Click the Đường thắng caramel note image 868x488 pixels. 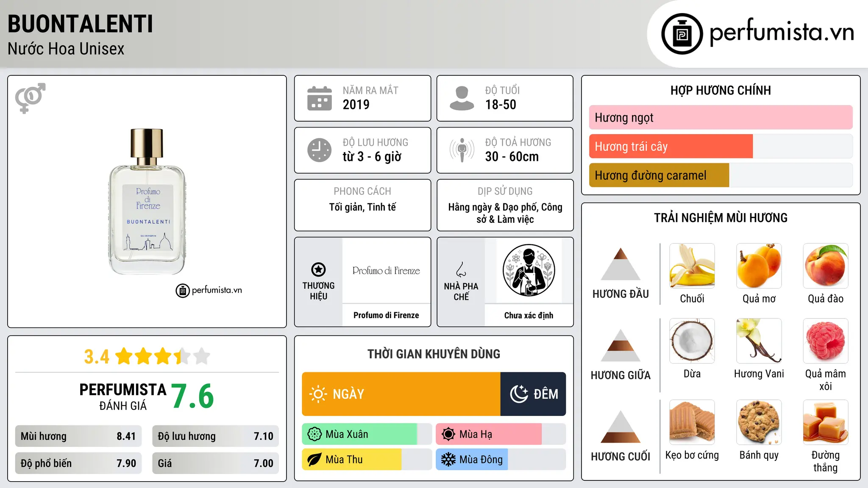coord(826,422)
